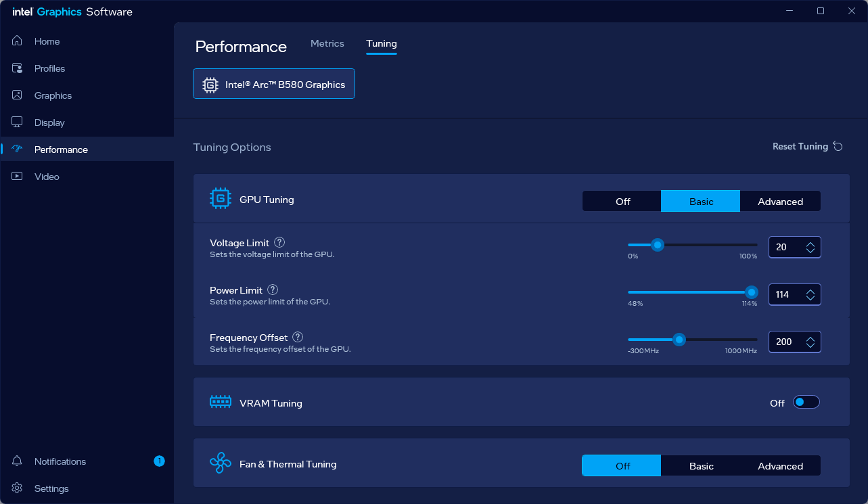Switch to the Metrics tab
This screenshot has height=504, width=868.
pyautogui.click(x=327, y=43)
